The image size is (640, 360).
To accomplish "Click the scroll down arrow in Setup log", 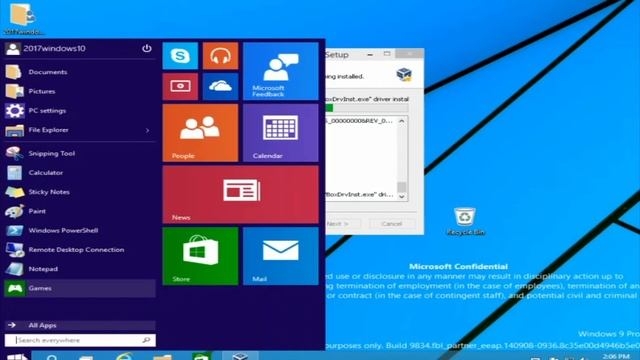I will coord(402,196).
